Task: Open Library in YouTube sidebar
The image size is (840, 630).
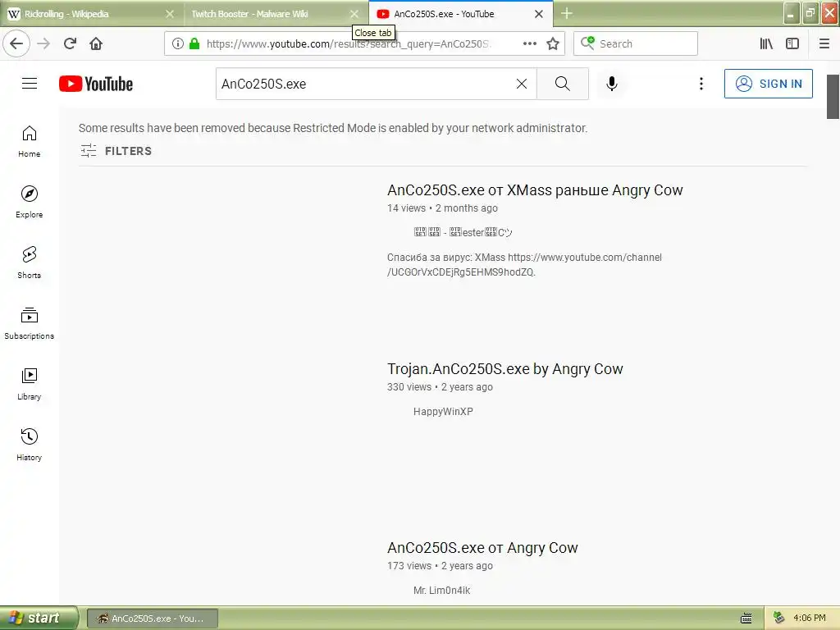Action: coord(29,384)
